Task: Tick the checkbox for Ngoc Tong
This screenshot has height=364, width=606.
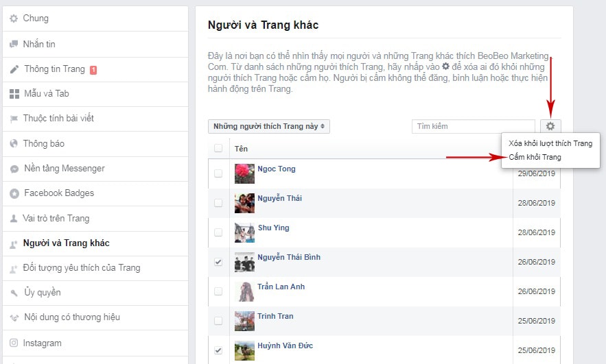Action: tap(218, 173)
